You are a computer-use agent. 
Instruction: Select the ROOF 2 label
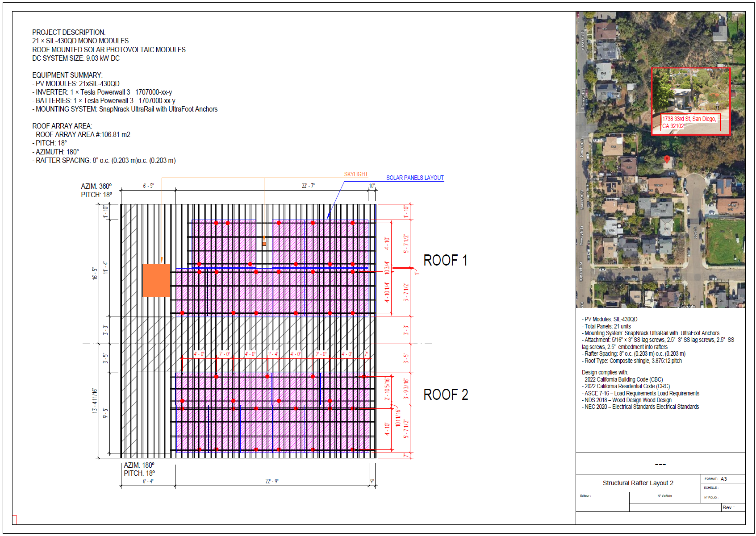pos(445,395)
